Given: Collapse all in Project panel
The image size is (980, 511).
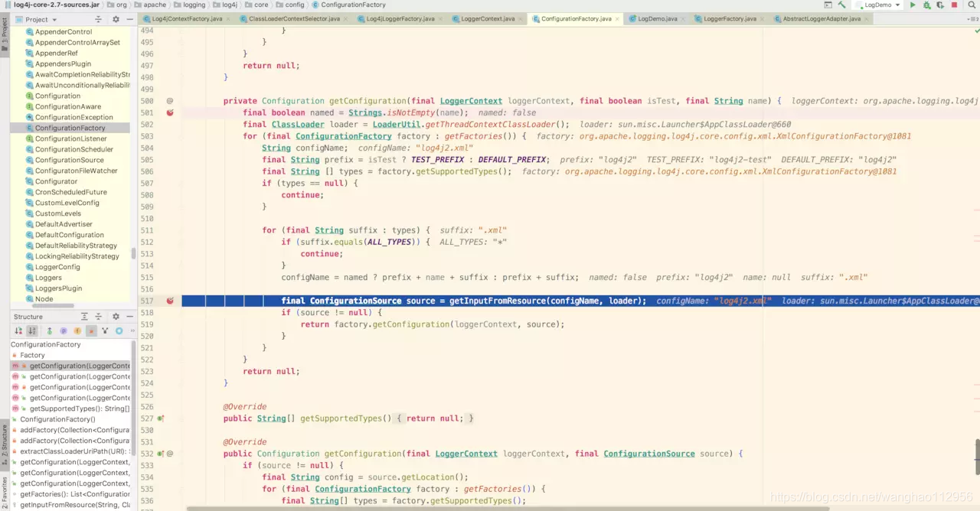Looking at the screenshot, I should tap(98, 19).
